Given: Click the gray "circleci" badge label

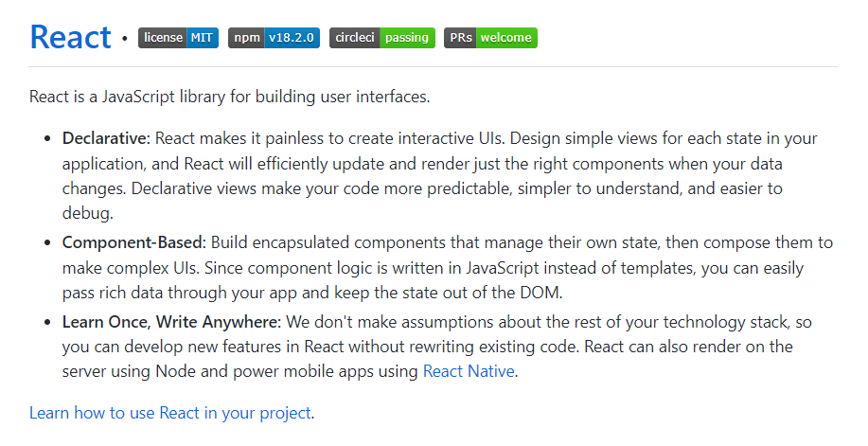Looking at the screenshot, I should tap(354, 38).
